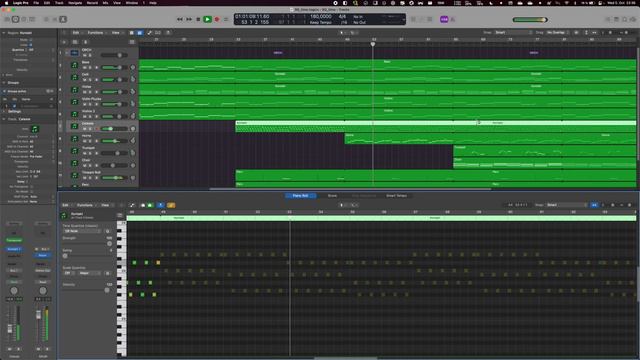Click the add track plus button
The width and height of the screenshot is (640, 360).
[x=64, y=42]
